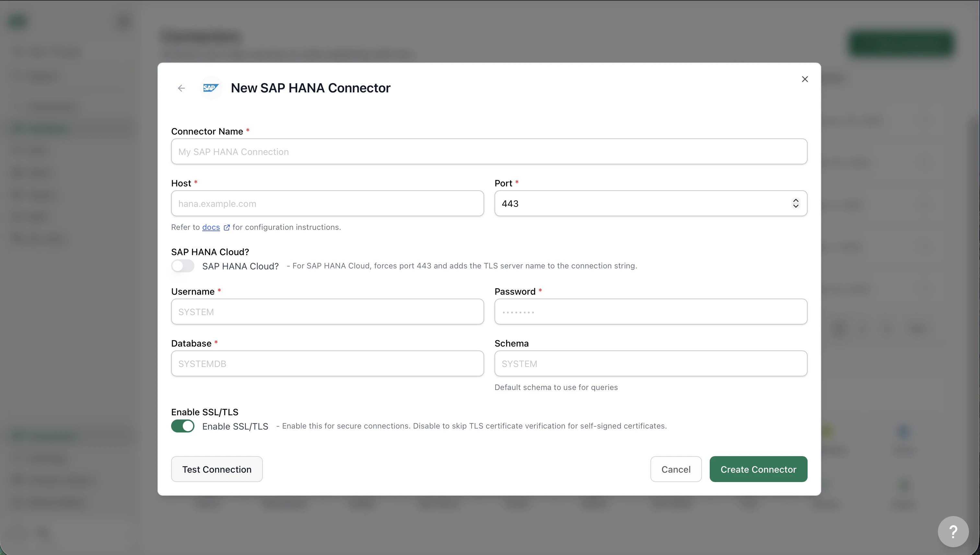Screen dimensions: 980x555
Task: Click the New SAP HANA Connector title
Action: (310, 88)
